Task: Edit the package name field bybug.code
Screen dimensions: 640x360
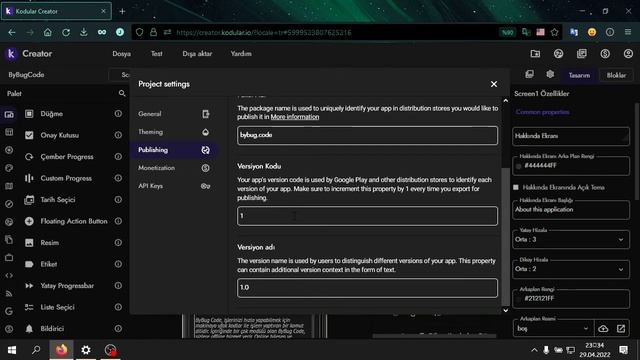Action: pos(367,136)
